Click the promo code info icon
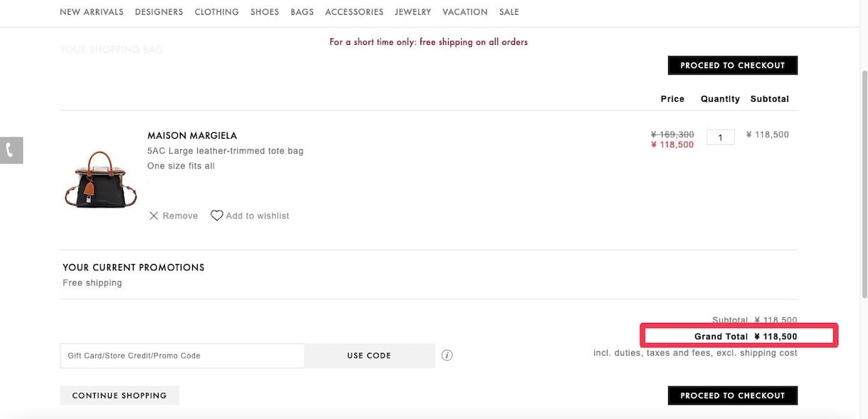Screen dimensions: 868x419 click(447, 355)
